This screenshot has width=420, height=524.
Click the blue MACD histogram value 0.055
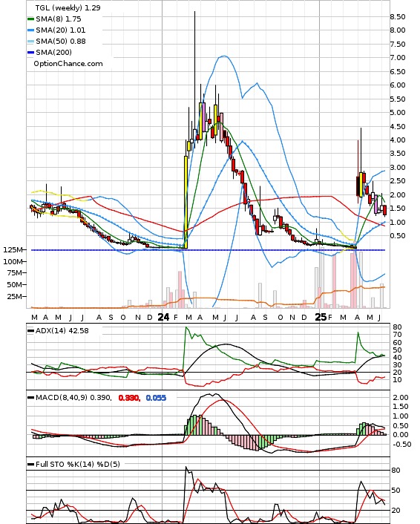pos(156,398)
